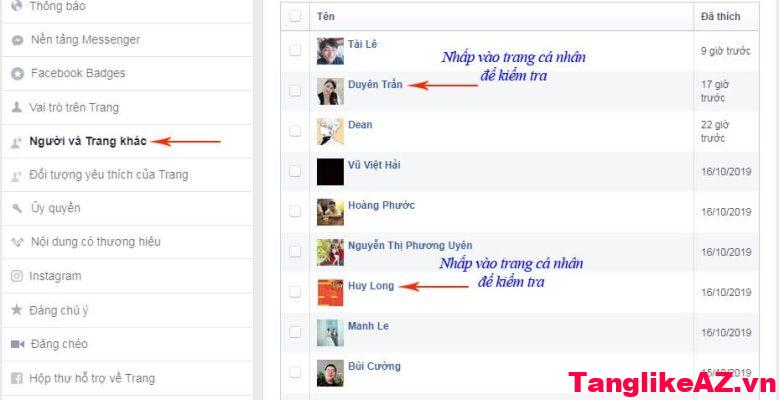
Task: Open the Thông báo settings item
Action: point(57,6)
